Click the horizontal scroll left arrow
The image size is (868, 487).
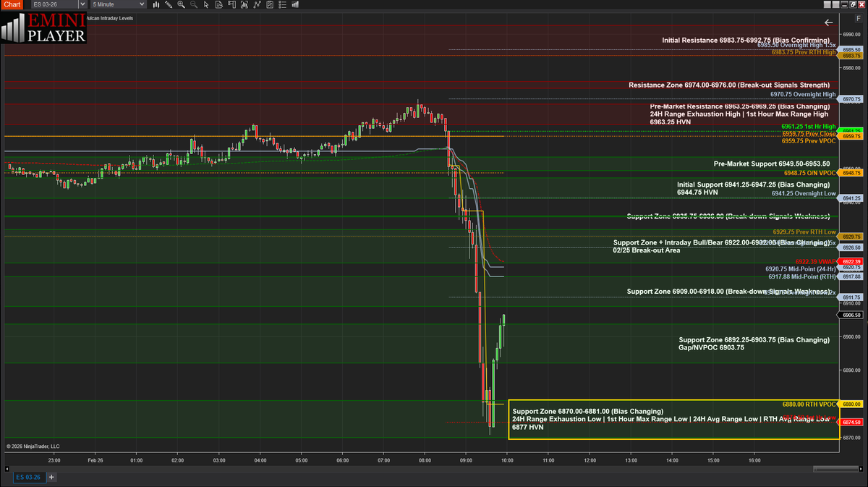click(x=7, y=468)
